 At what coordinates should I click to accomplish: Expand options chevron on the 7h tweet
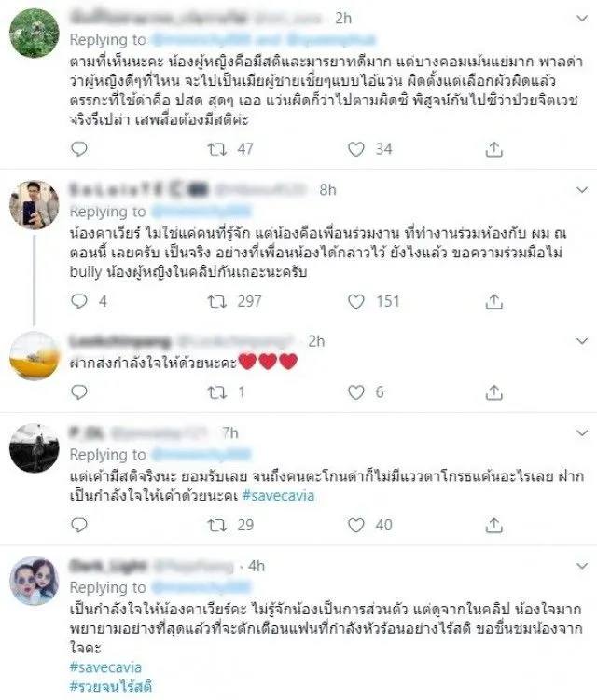pyautogui.click(x=582, y=433)
